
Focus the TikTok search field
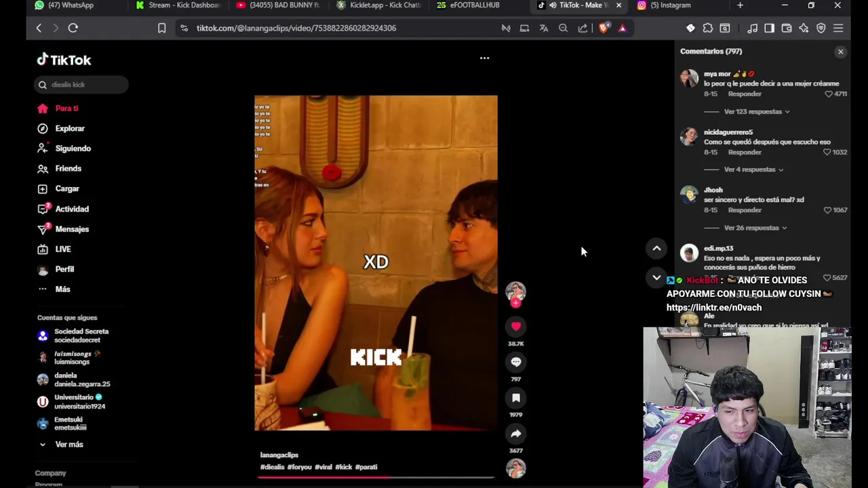pyautogui.click(x=81, y=85)
